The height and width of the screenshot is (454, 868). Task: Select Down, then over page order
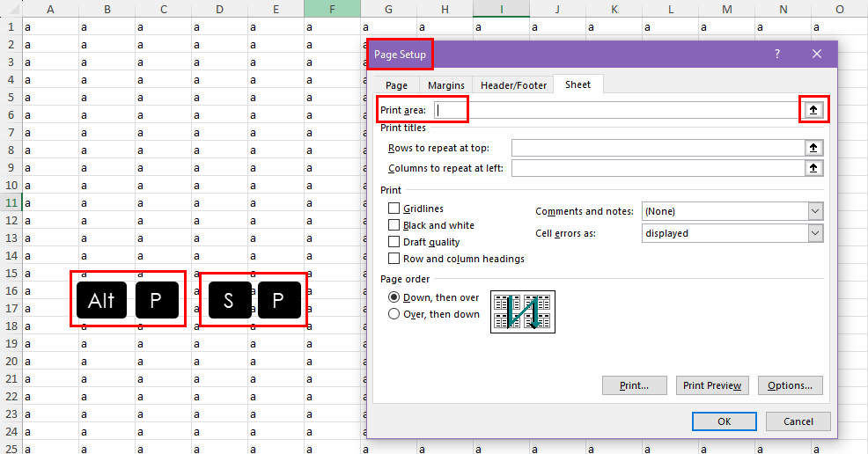pyautogui.click(x=394, y=297)
